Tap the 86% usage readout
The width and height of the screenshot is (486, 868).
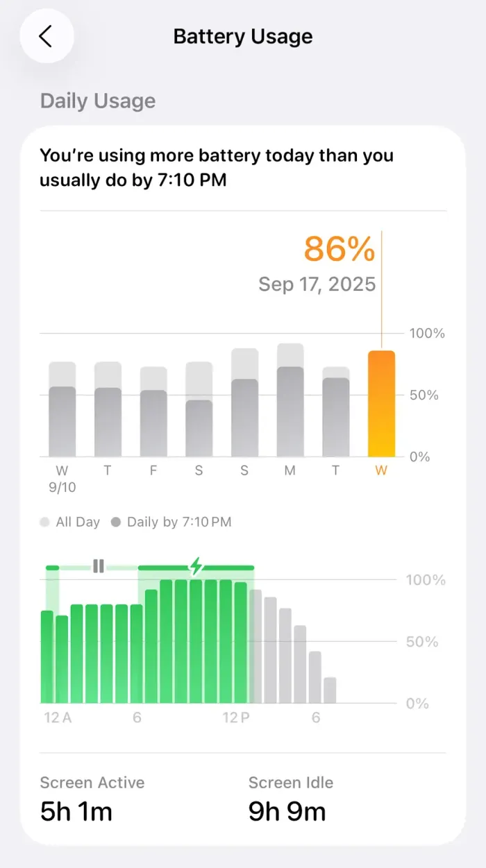(x=340, y=250)
